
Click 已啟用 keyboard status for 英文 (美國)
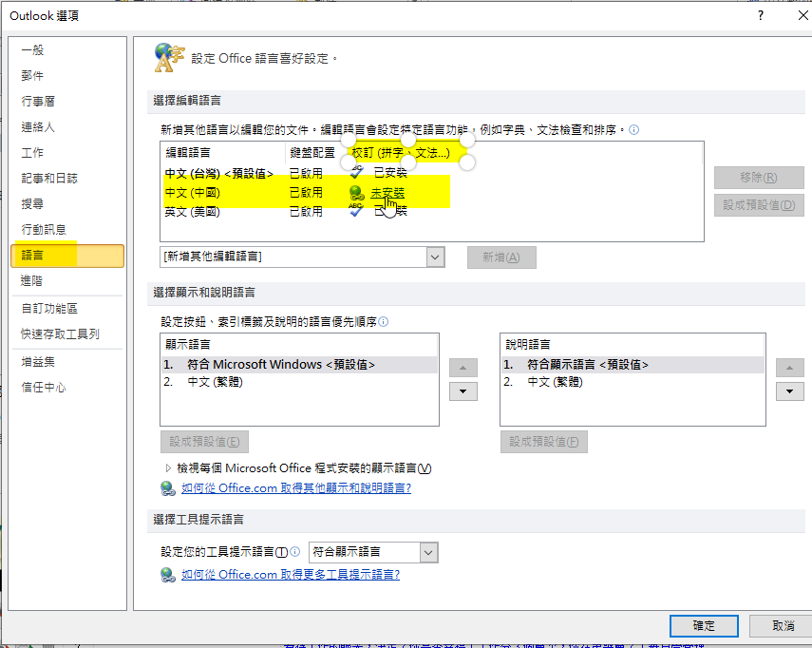click(306, 212)
